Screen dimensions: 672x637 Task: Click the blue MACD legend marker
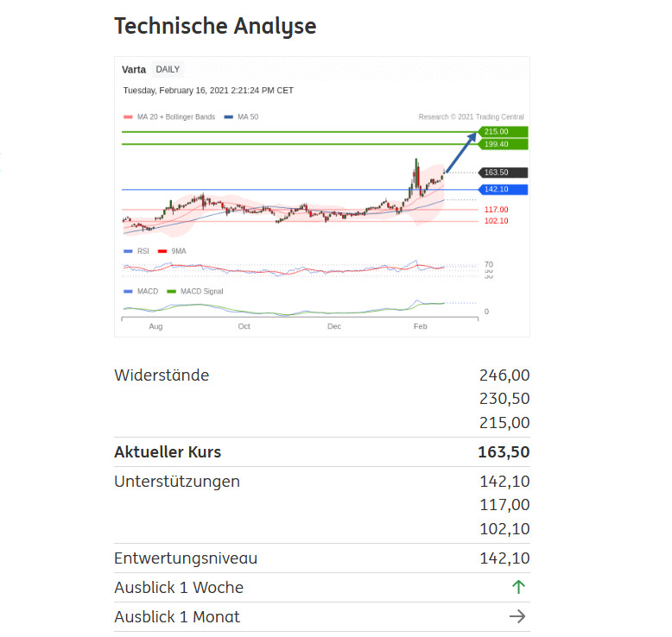tap(128, 292)
